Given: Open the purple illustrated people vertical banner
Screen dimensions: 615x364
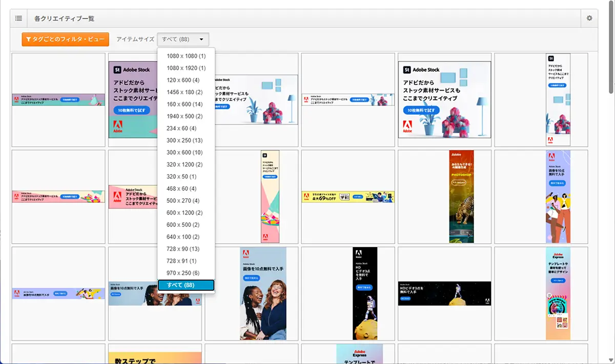Looking at the screenshot, I should 558,197.
